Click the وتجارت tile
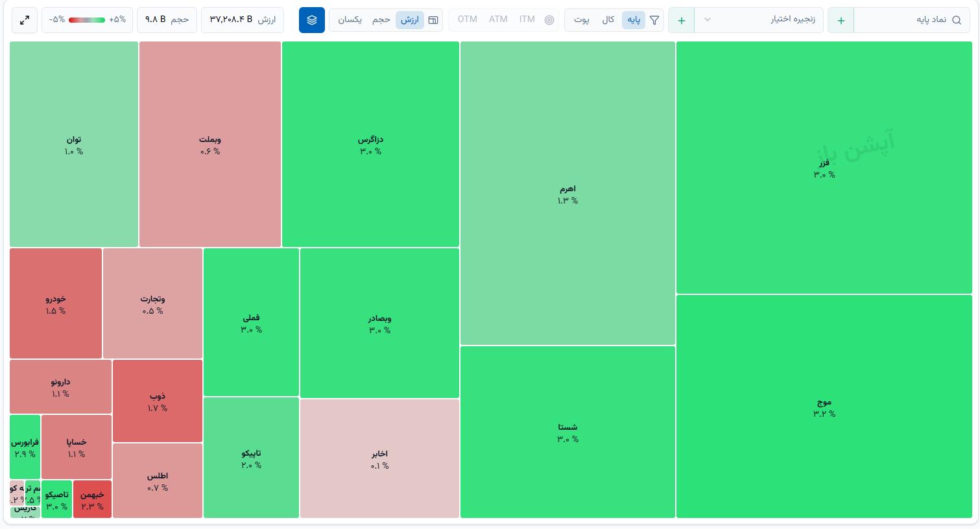980x529 pixels. [152, 304]
